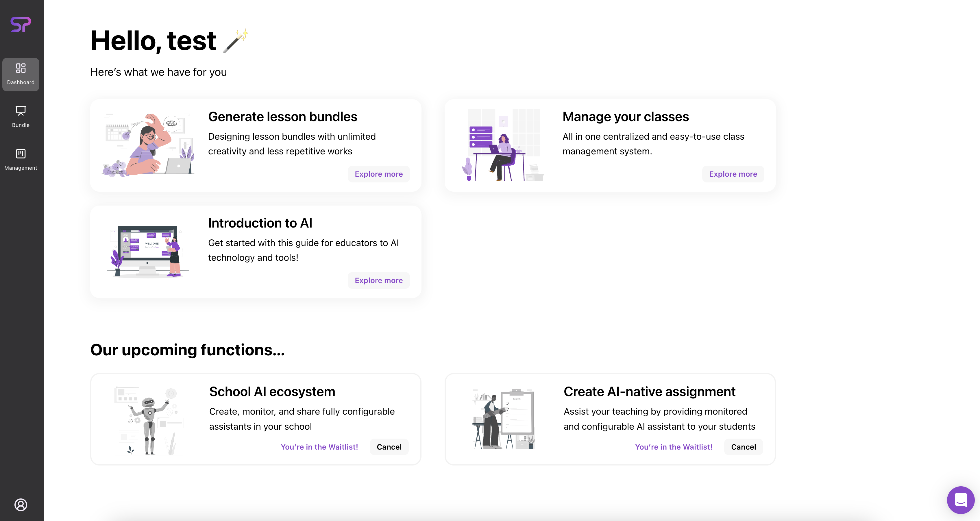Click AI-native assignment waitlist status text

pos(673,447)
